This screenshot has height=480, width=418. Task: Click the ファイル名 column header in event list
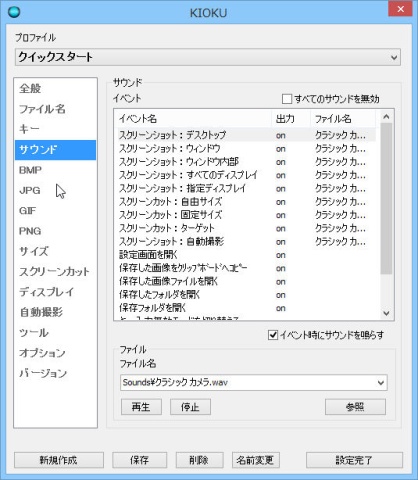(343, 119)
